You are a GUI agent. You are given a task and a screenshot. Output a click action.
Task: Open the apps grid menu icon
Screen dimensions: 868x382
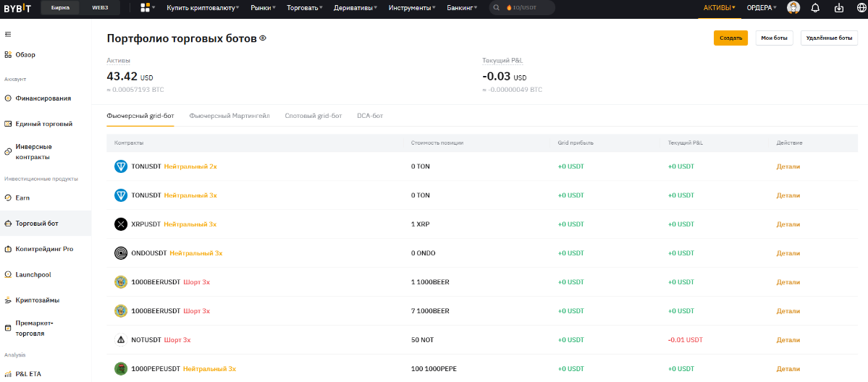(x=146, y=8)
